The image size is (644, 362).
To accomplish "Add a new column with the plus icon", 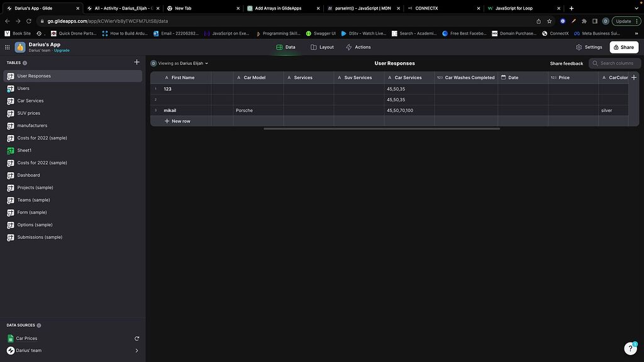I will 634,77.
